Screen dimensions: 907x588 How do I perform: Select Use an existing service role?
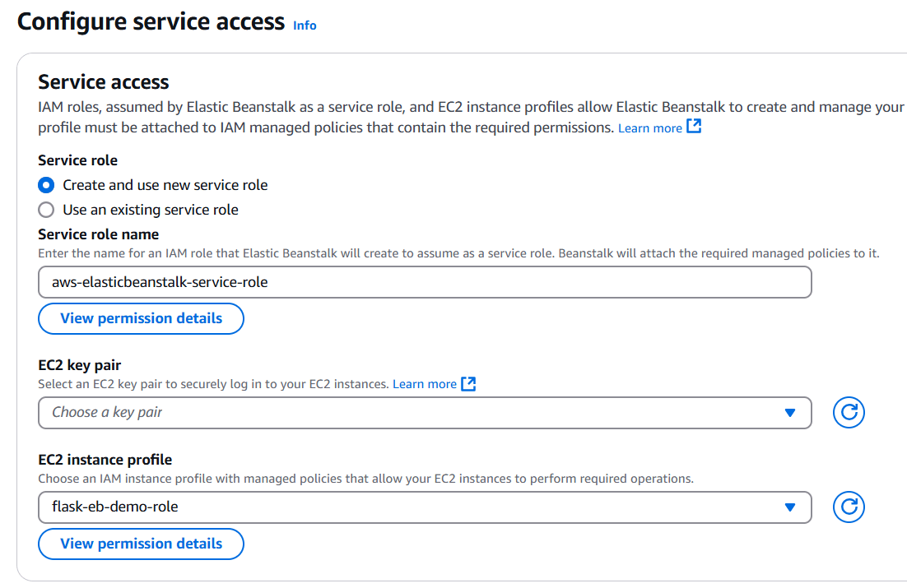pyautogui.click(x=47, y=210)
